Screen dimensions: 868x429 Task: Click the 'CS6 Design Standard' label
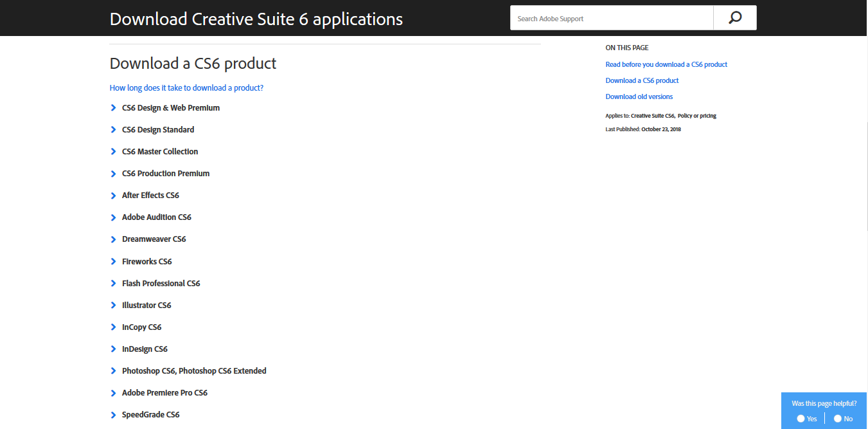pos(158,130)
